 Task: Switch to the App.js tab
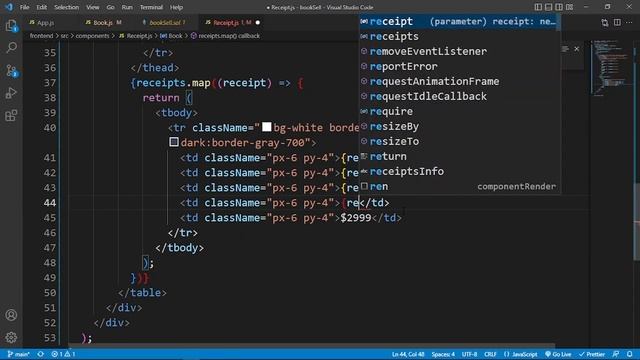[x=45, y=23]
